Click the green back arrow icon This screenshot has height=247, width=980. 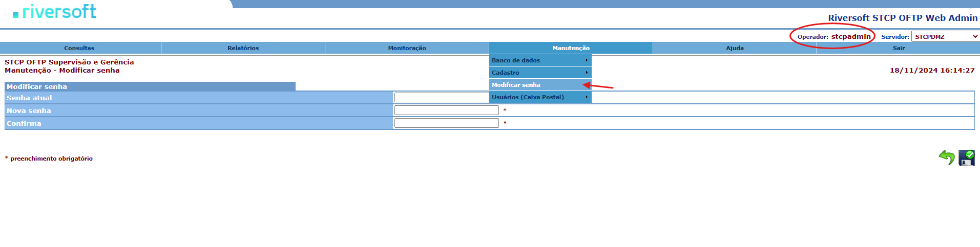point(947,158)
